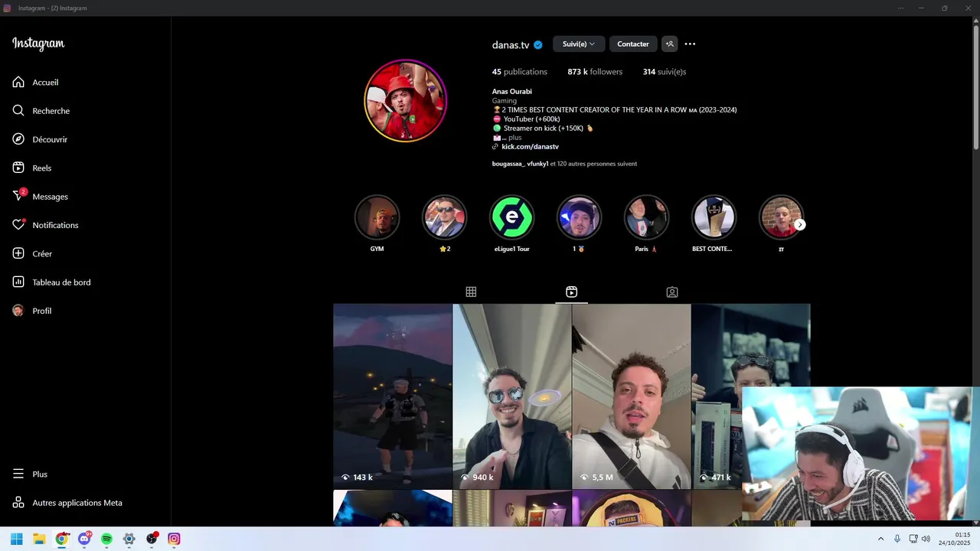Switch to Reels tab icon on profile

coord(571,292)
